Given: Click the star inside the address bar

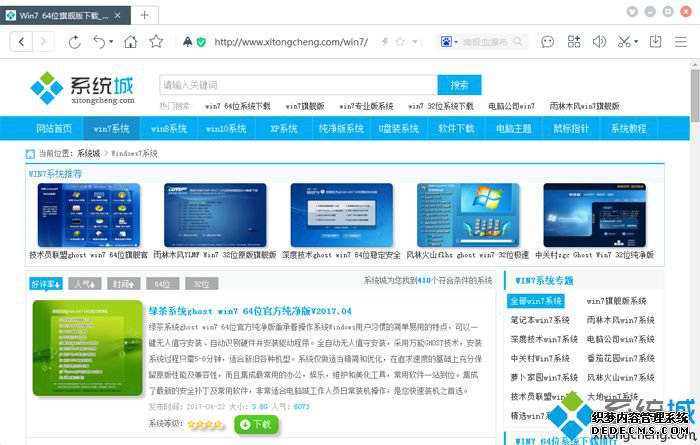Looking at the screenshot, I should pos(400,42).
